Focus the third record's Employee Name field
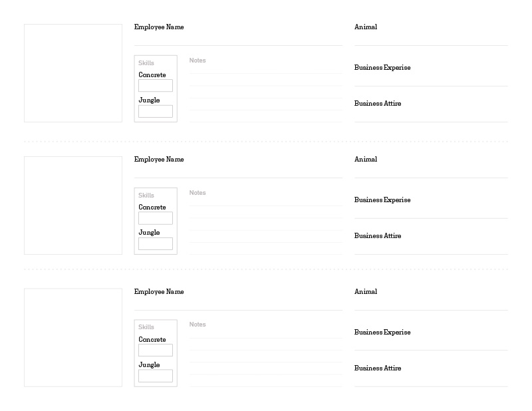This screenshot has height=411, width=532. (x=238, y=301)
